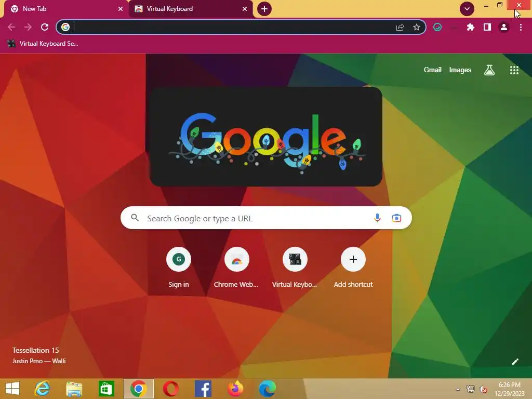Open the Chrome profile avatar

point(504,27)
